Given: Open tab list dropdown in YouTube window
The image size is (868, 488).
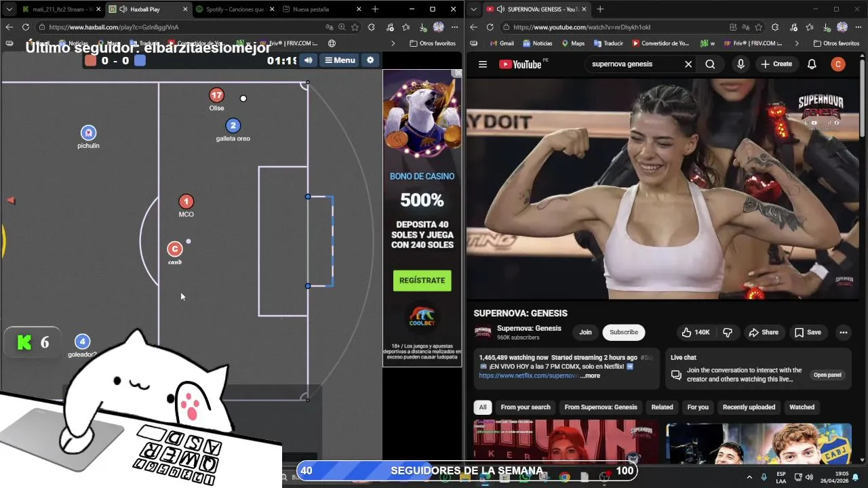Looking at the screenshot, I should pyautogui.click(x=473, y=9).
